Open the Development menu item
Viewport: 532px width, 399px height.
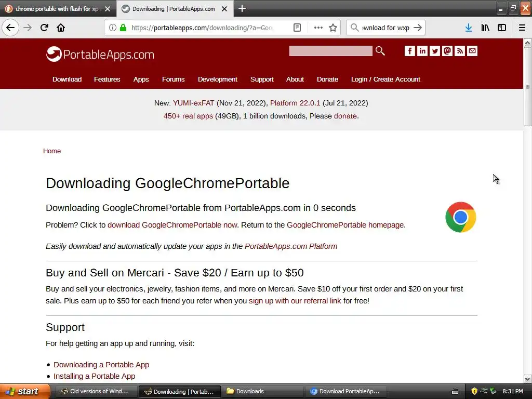pyautogui.click(x=218, y=79)
